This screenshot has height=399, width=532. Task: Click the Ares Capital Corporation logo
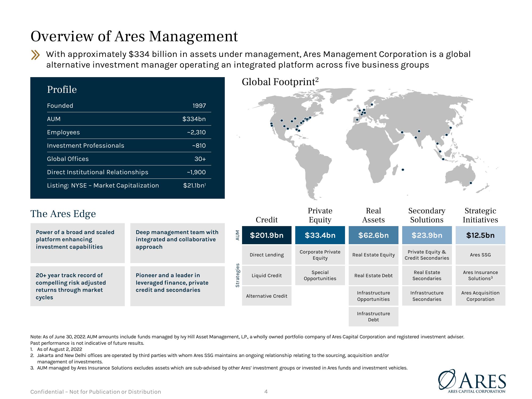point(472,381)
